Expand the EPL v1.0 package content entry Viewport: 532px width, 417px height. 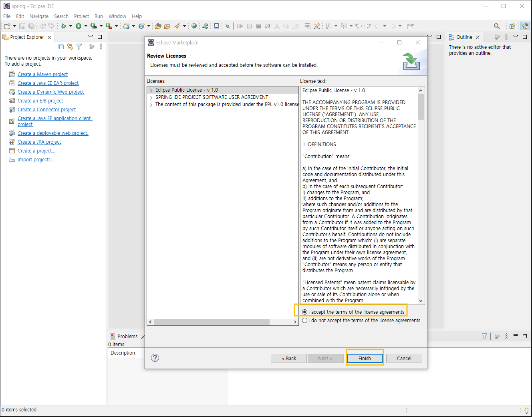[151, 105]
